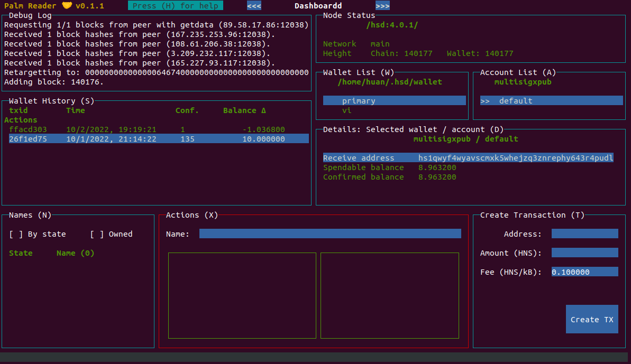Viewport: 631px width, 364px height.
Task: Click the Press (H) for help button
Action: (176, 6)
